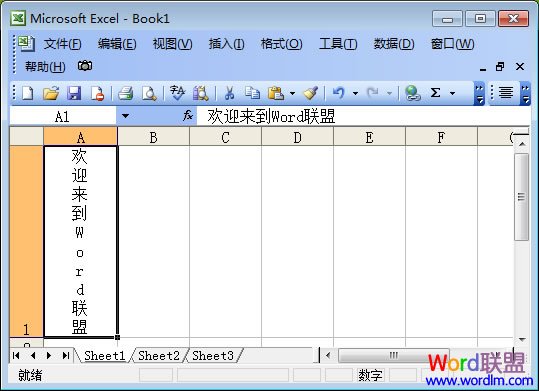539x391 pixels.
Task: Open a file with the Open folder icon
Action: pyautogui.click(x=51, y=93)
